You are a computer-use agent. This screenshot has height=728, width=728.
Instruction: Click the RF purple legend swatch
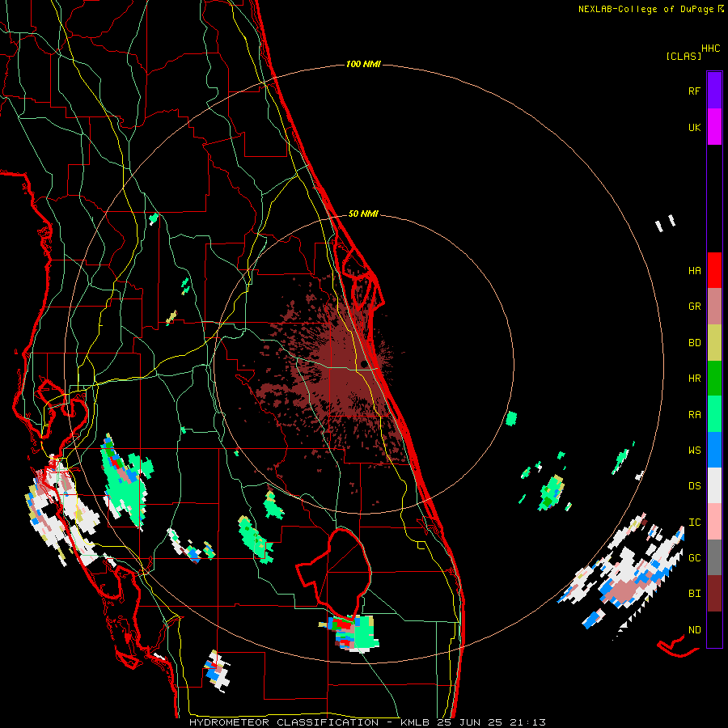coord(714,90)
